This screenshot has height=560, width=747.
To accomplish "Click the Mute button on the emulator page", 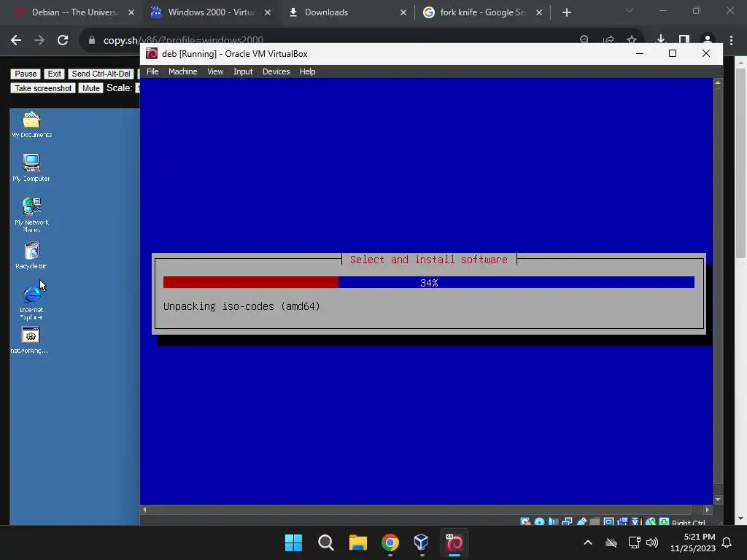I will pos(90,88).
